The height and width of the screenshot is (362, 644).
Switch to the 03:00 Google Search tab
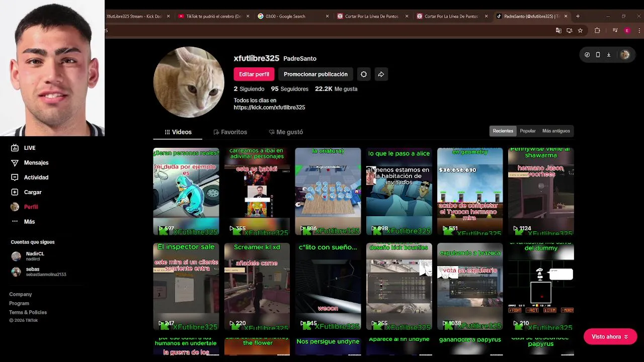click(293, 16)
